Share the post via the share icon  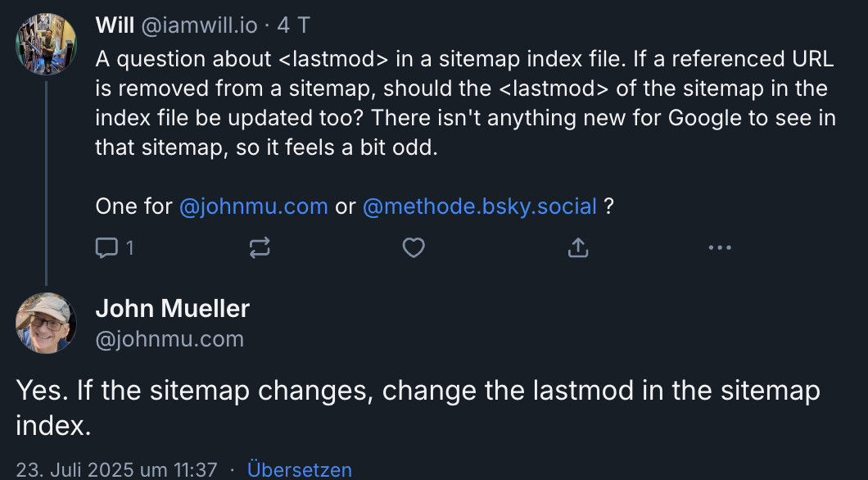click(577, 247)
